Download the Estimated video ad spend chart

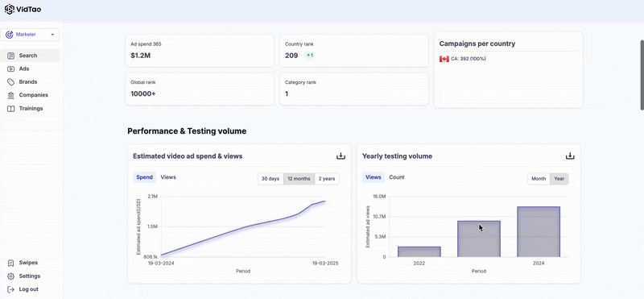(x=341, y=156)
